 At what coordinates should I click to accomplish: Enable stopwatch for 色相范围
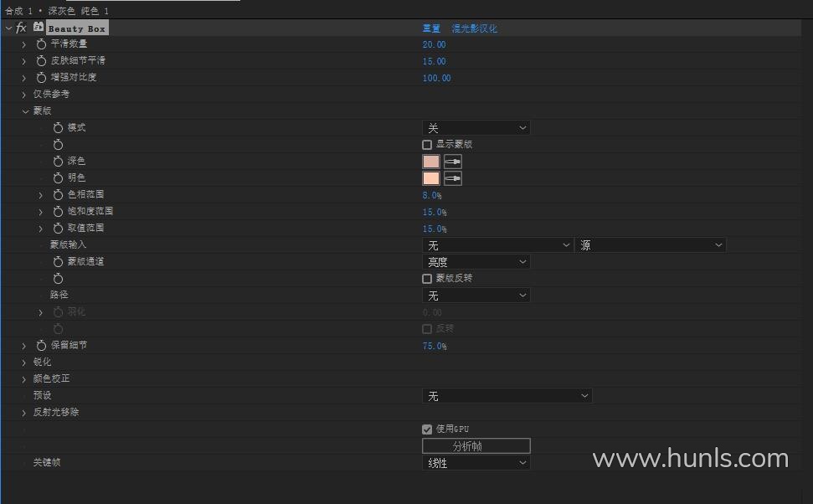[x=58, y=195]
